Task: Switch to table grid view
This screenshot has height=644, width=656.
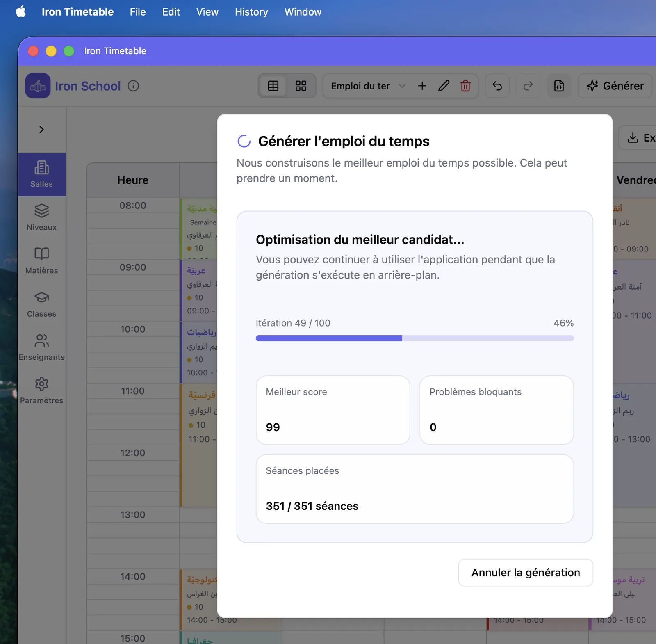Action: (x=273, y=86)
